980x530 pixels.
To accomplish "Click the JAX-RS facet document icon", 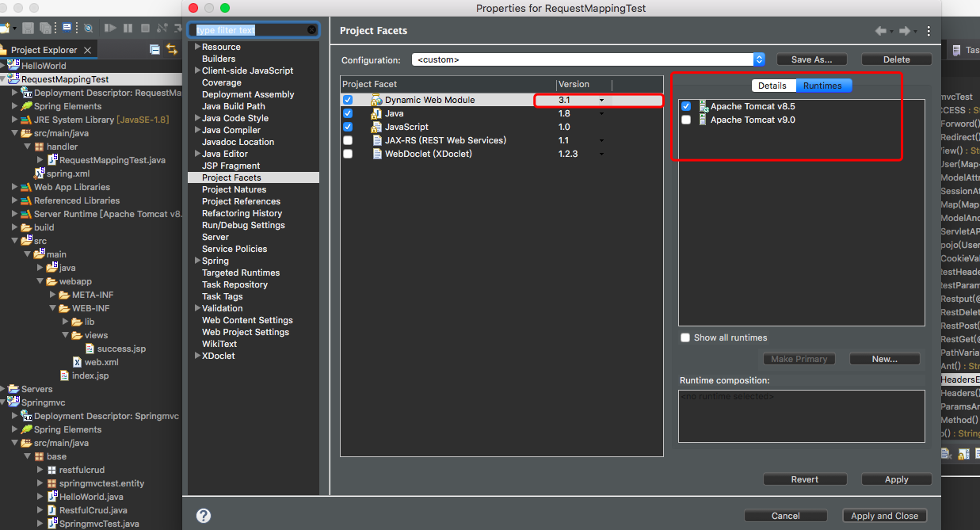I will [x=378, y=140].
